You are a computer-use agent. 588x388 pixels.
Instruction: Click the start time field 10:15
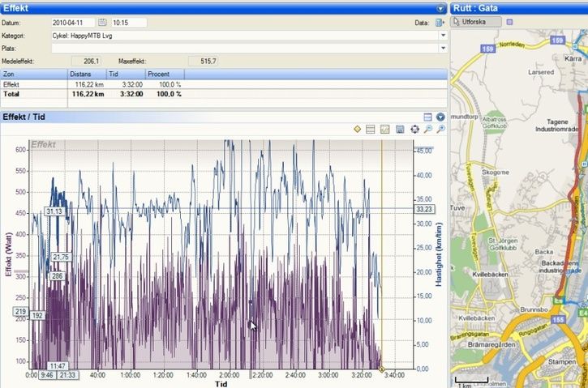click(x=129, y=23)
